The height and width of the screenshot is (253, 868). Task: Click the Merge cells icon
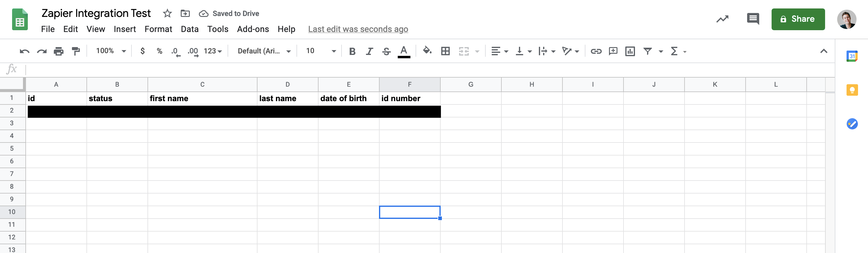click(x=464, y=51)
